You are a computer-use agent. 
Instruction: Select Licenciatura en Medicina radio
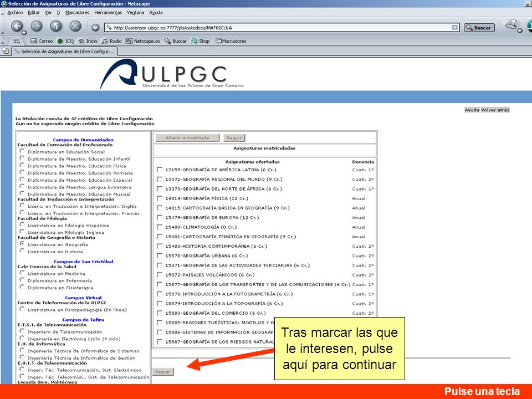[22, 273]
